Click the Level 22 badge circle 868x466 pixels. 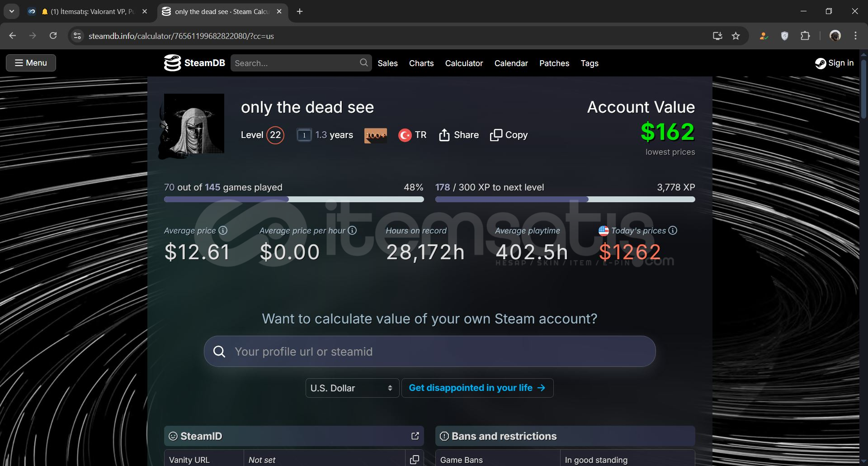(275, 135)
